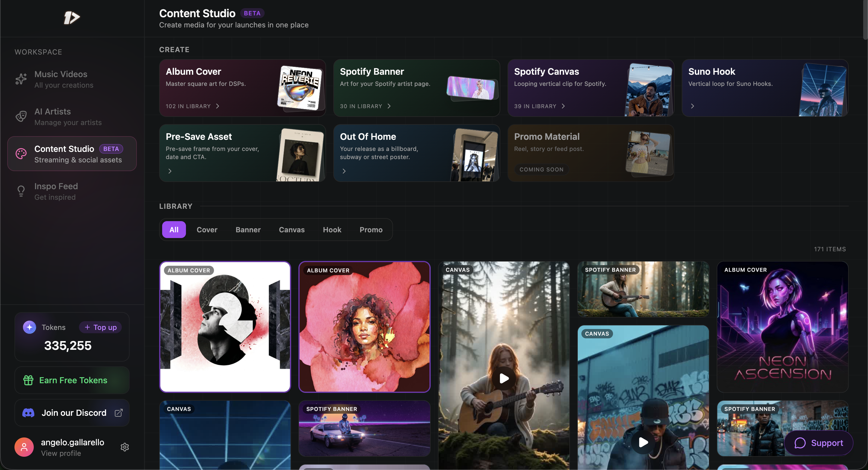Open the Support chat button
Viewport: 868px width, 470px height.
click(819, 443)
